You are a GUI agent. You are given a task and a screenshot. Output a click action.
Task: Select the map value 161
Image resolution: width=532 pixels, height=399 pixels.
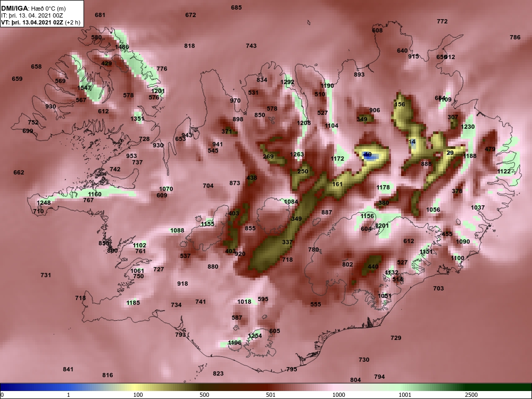(x=337, y=184)
